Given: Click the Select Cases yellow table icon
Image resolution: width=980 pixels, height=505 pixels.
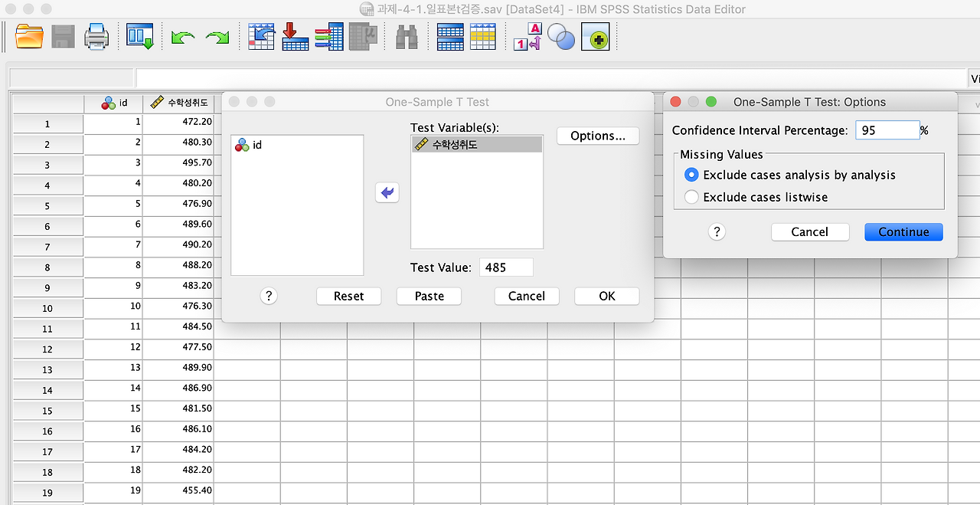Looking at the screenshot, I should click(483, 36).
